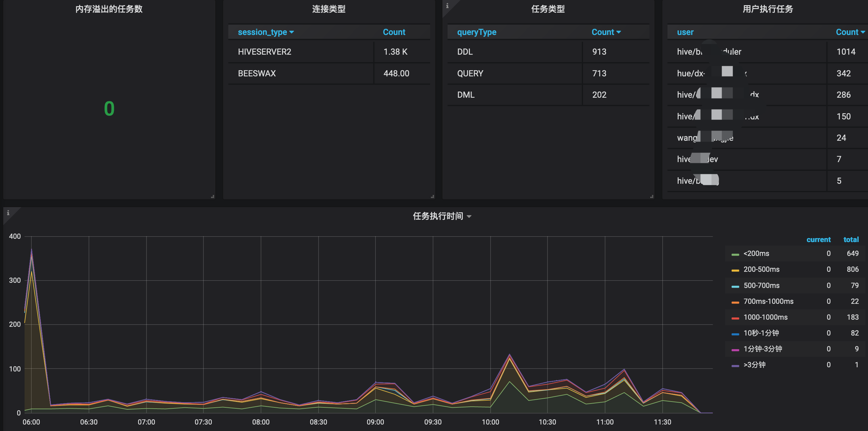Click the info icon on 任务类型 panel
868x431 pixels.
pyautogui.click(x=447, y=6)
